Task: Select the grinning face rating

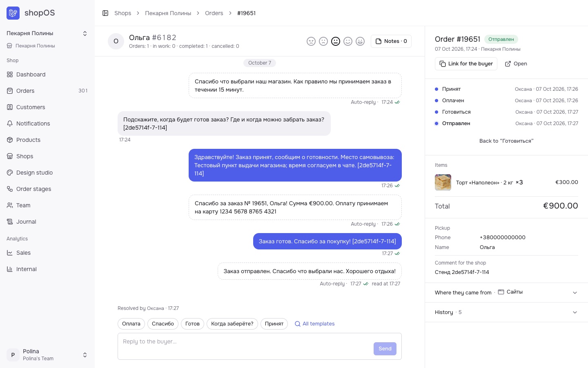Action: coord(360,41)
